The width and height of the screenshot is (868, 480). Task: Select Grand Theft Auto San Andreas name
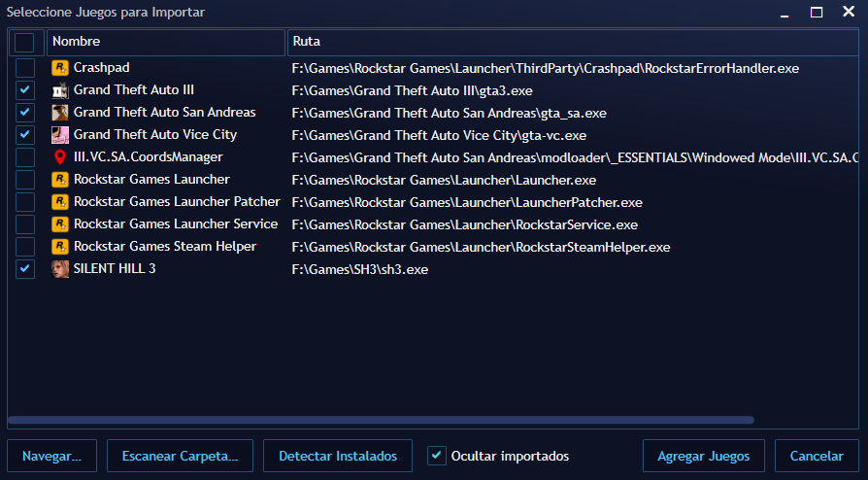point(164,112)
